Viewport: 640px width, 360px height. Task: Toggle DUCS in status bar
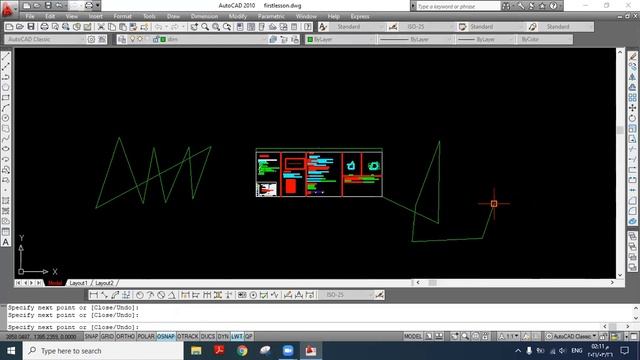point(208,336)
